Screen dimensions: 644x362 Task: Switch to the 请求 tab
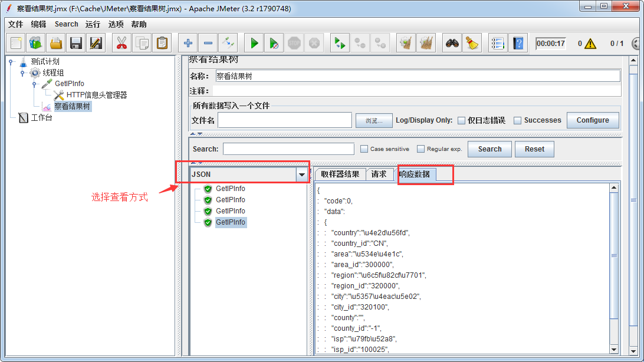point(379,175)
